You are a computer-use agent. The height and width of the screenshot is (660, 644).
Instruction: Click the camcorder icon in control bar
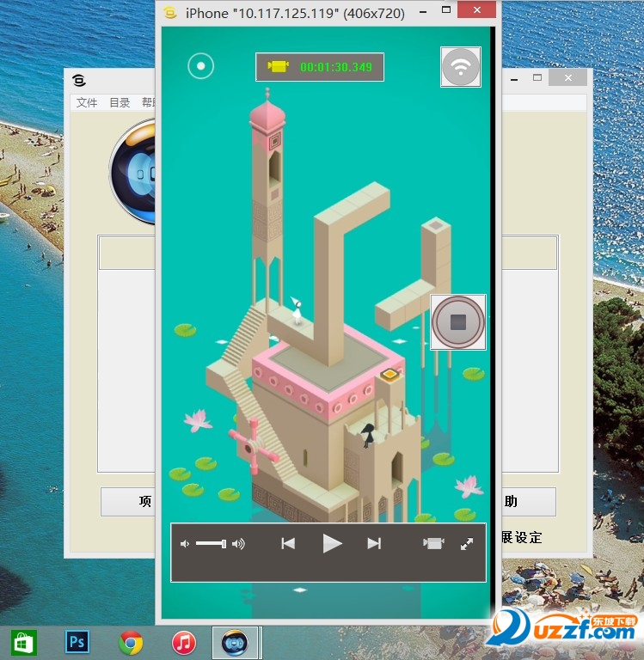click(433, 543)
